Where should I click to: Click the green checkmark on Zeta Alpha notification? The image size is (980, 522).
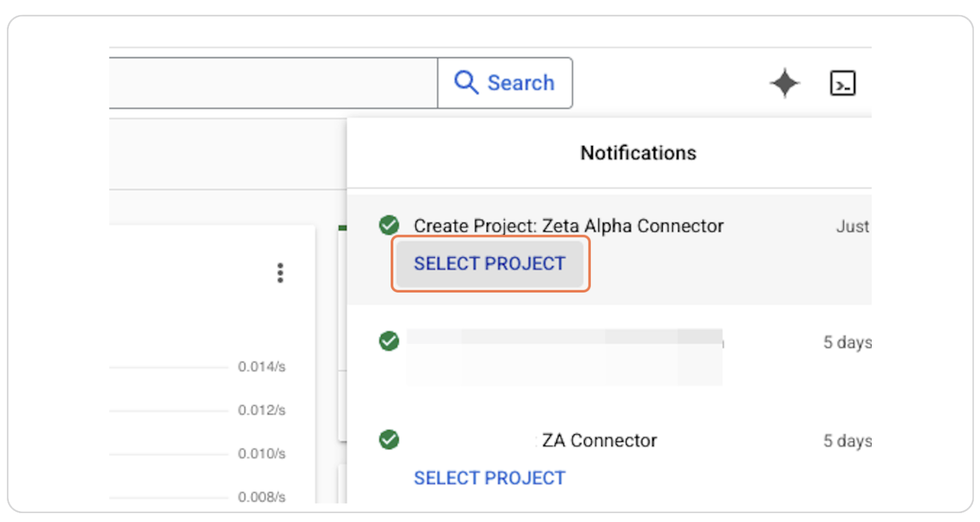pos(389,225)
